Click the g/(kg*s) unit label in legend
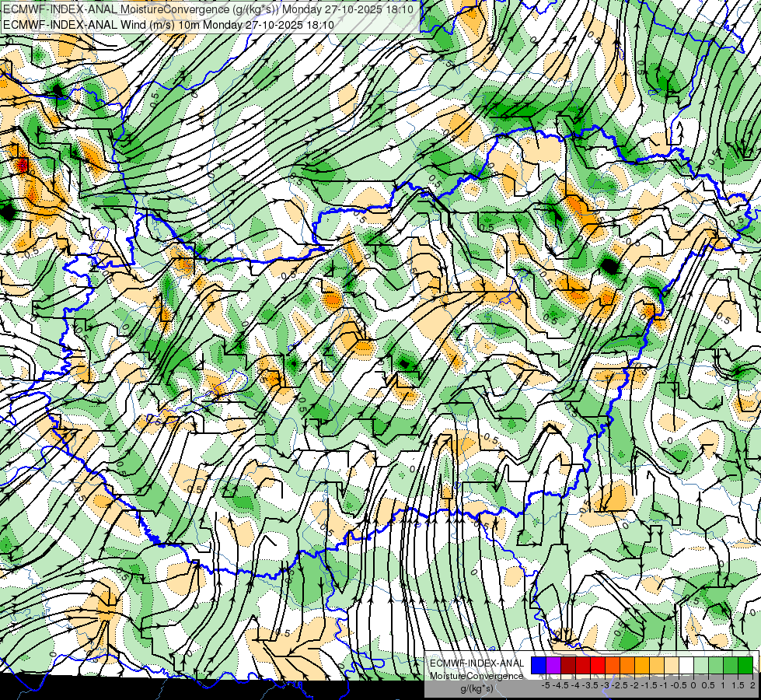The width and height of the screenshot is (761, 700). [476, 688]
